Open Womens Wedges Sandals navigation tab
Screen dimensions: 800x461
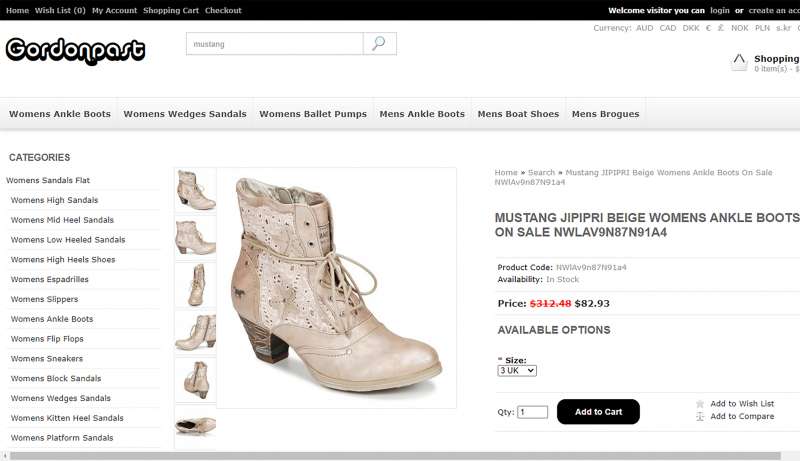[185, 114]
